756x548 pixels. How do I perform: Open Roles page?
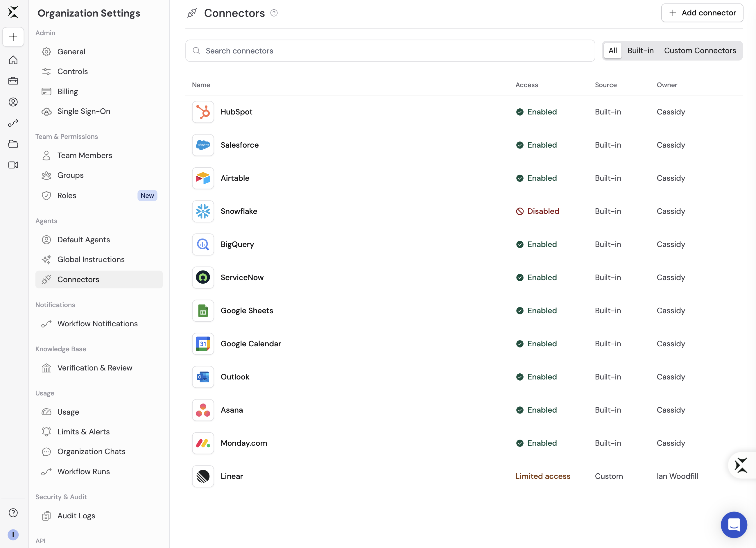click(99, 196)
